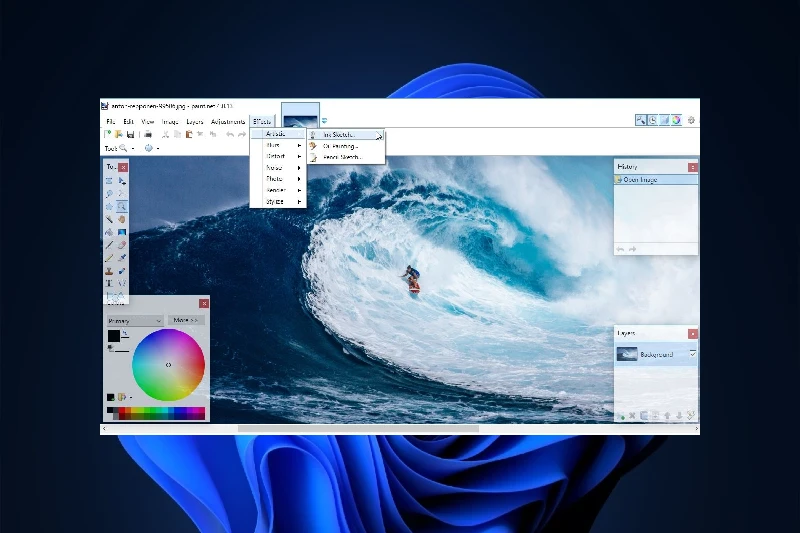Select the Text tool

pyautogui.click(x=109, y=283)
